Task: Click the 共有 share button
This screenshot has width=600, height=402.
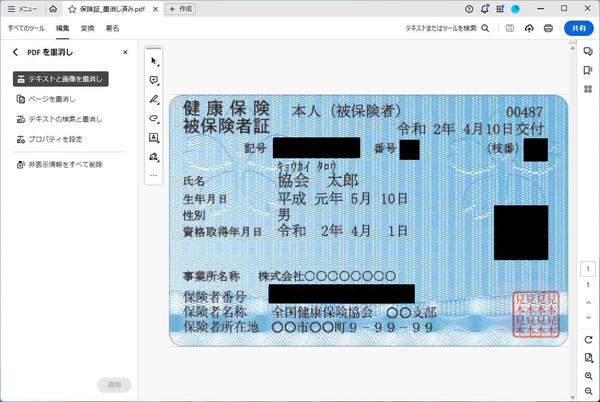Action: 579,28
